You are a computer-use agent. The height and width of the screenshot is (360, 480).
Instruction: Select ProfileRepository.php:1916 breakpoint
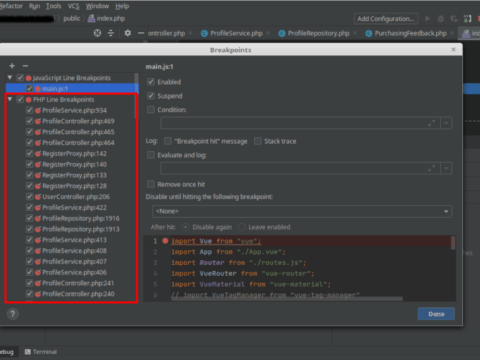[x=81, y=218]
